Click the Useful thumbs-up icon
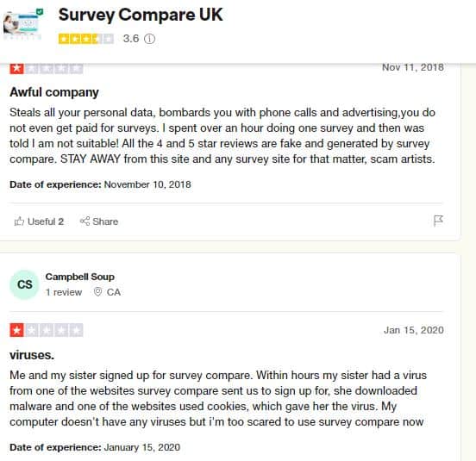The image size is (476, 461). [x=19, y=221]
